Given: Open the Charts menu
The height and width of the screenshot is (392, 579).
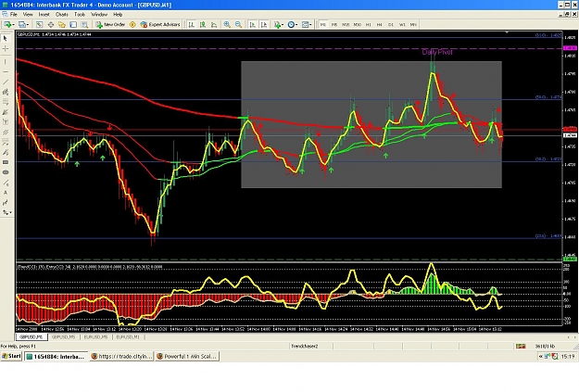Looking at the screenshot, I should pos(62,15).
